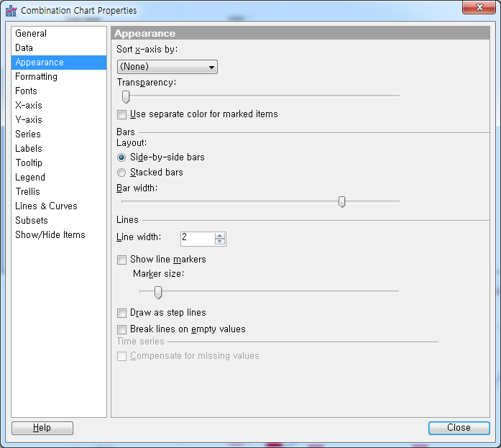This screenshot has width=501, height=448.
Task: Open the Show/Hide Items page
Action: point(59,235)
